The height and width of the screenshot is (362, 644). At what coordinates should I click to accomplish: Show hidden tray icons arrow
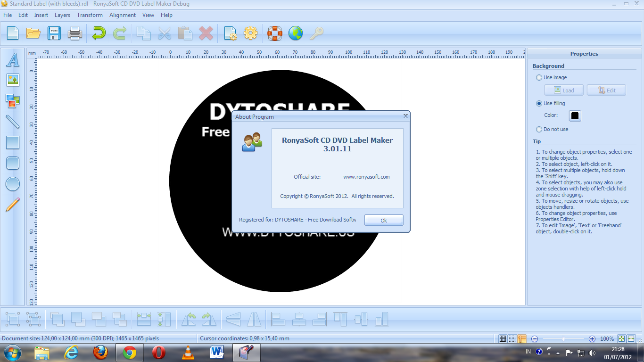coord(558,353)
